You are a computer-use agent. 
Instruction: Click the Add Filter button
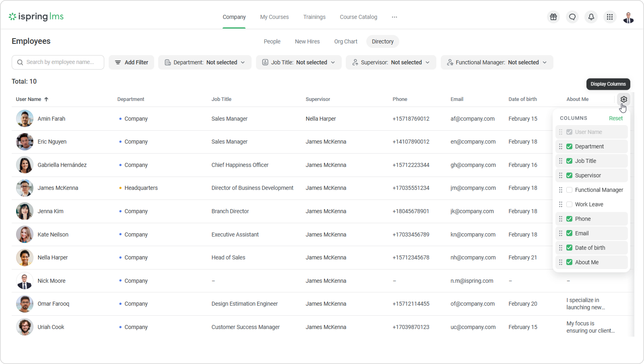131,62
